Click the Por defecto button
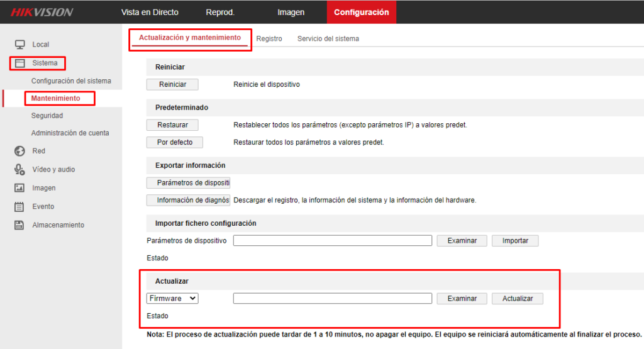 (x=175, y=142)
